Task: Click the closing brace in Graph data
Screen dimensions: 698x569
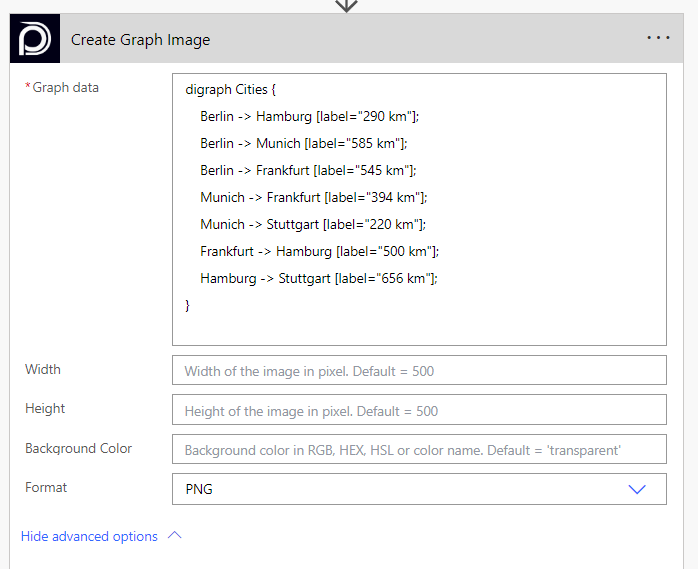Action: 188,304
